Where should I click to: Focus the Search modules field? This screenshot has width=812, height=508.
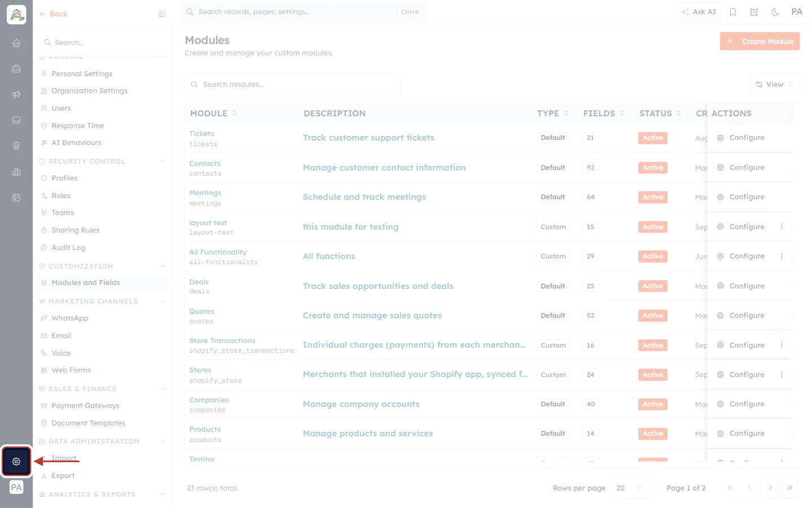(292, 85)
